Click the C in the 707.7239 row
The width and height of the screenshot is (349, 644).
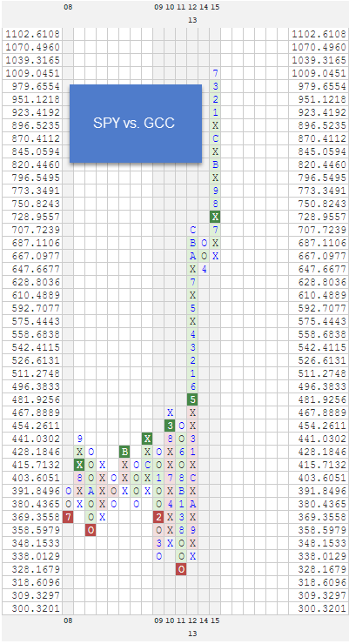tap(192, 230)
